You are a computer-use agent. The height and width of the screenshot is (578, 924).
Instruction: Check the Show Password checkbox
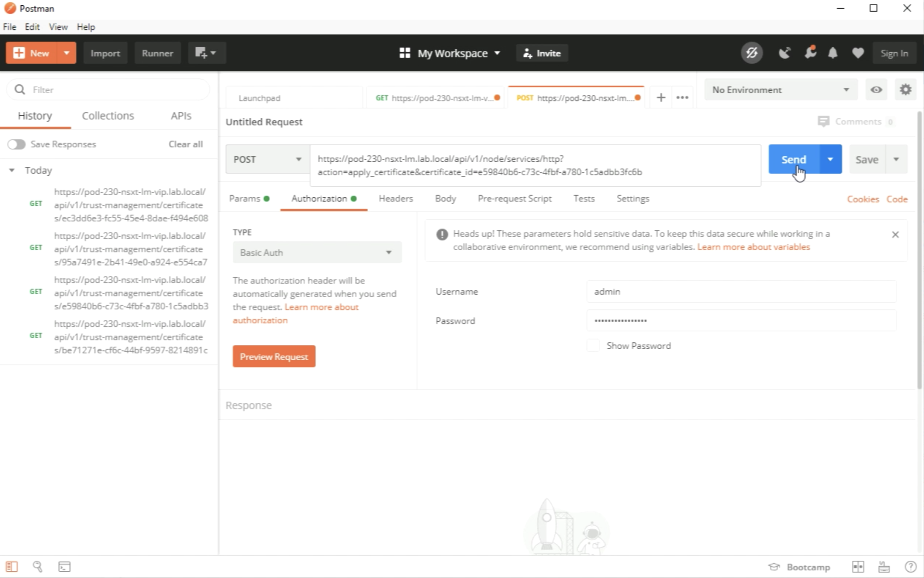pyautogui.click(x=593, y=345)
